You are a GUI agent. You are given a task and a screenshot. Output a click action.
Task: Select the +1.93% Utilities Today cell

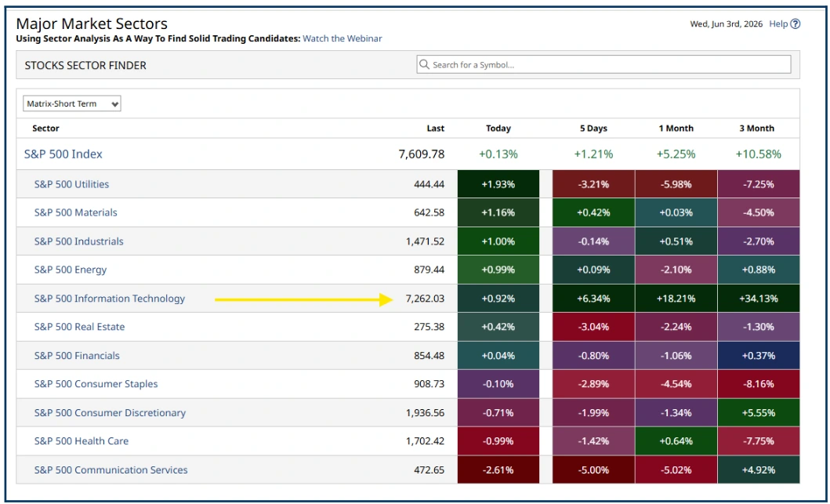tap(498, 184)
